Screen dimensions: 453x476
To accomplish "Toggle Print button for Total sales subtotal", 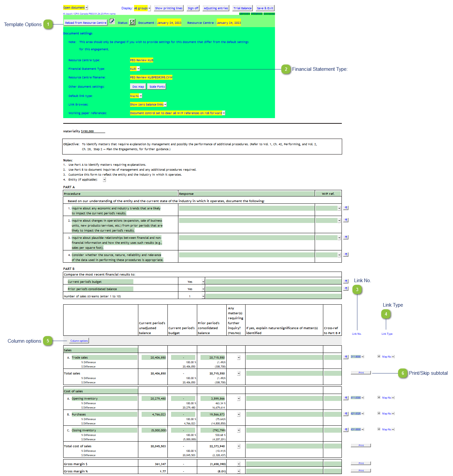I will 361,372.
